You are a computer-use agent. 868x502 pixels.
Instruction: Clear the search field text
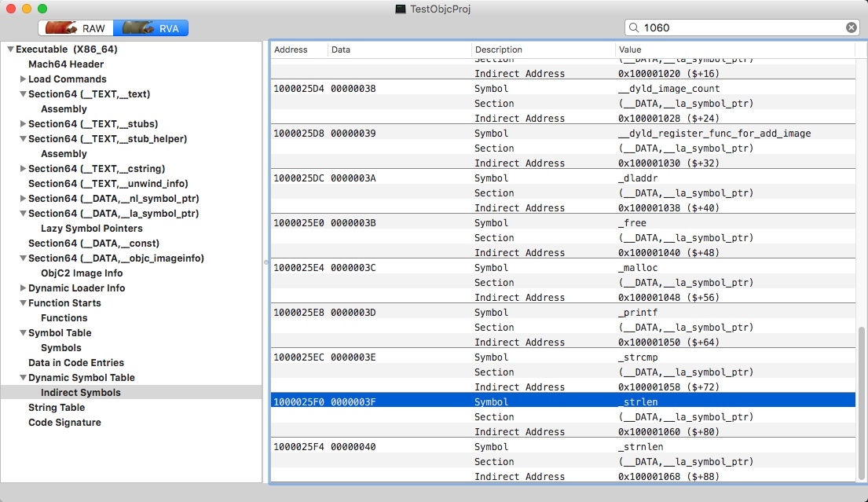coord(852,27)
